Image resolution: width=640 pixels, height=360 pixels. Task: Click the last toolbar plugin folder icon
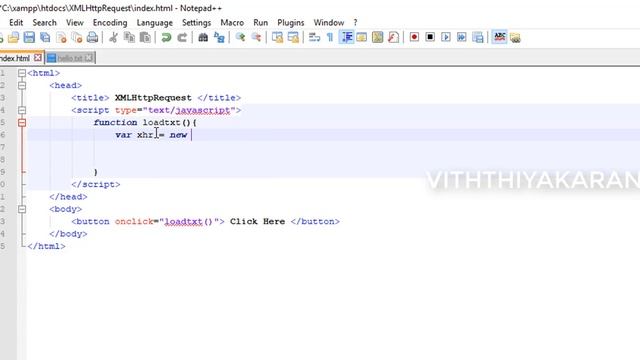click(515, 38)
